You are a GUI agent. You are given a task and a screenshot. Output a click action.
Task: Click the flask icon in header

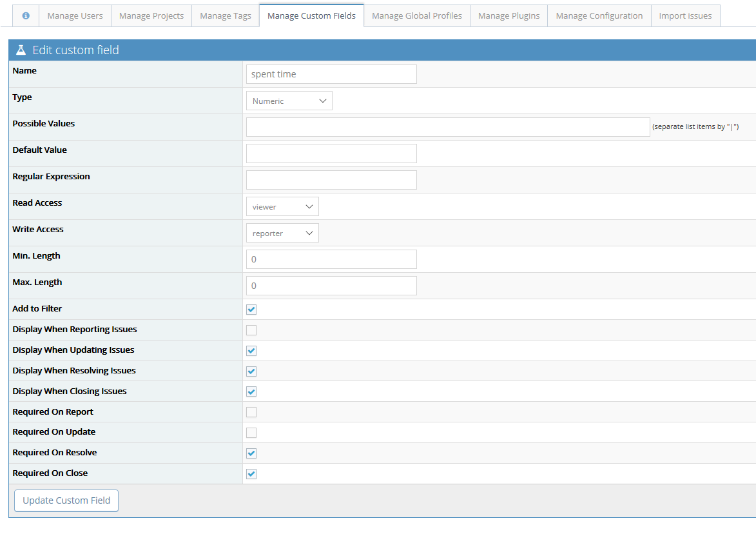(x=21, y=50)
